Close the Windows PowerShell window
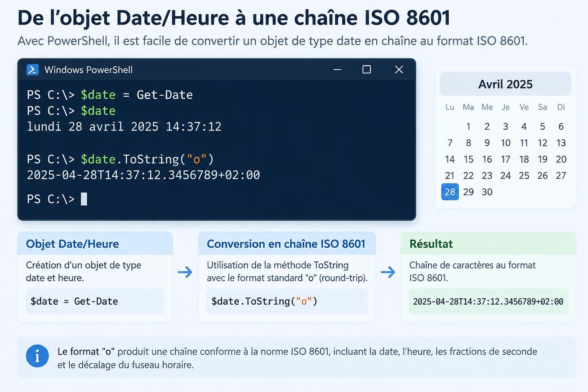Image resolution: width=588 pixels, height=392 pixels. pos(399,69)
